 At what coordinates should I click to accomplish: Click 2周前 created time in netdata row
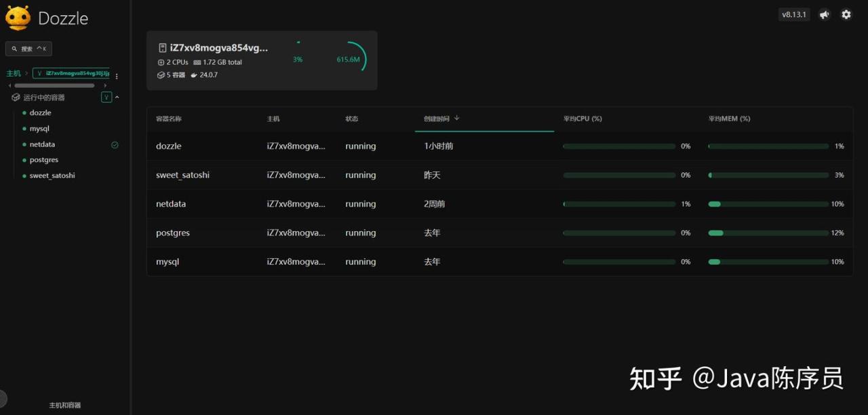tap(435, 204)
